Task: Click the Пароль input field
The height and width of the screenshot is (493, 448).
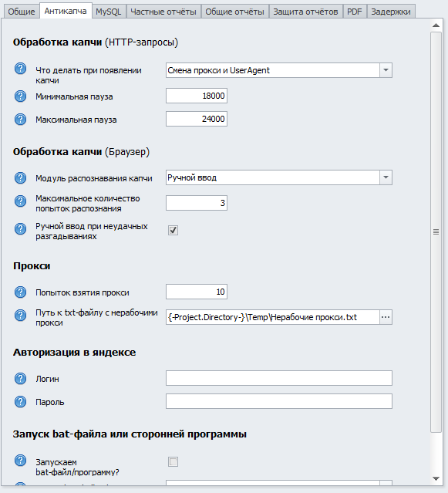Action: pyautogui.click(x=279, y=401)
